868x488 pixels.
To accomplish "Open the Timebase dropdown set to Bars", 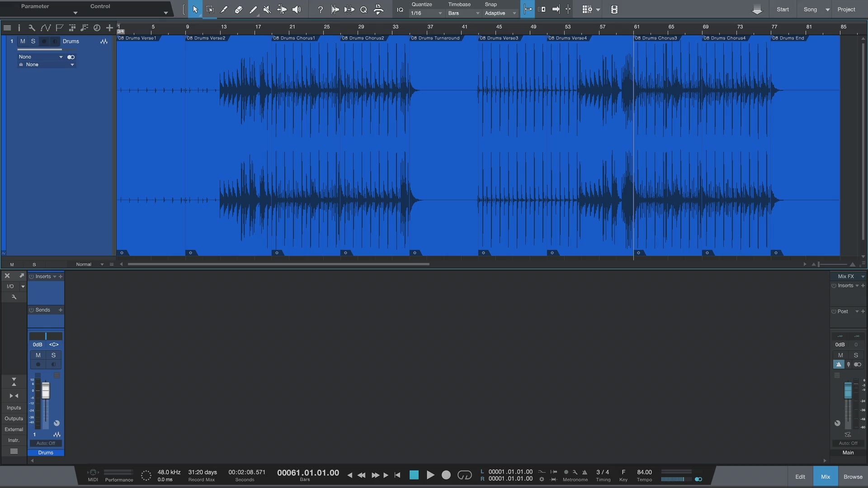I will [463, 14].
